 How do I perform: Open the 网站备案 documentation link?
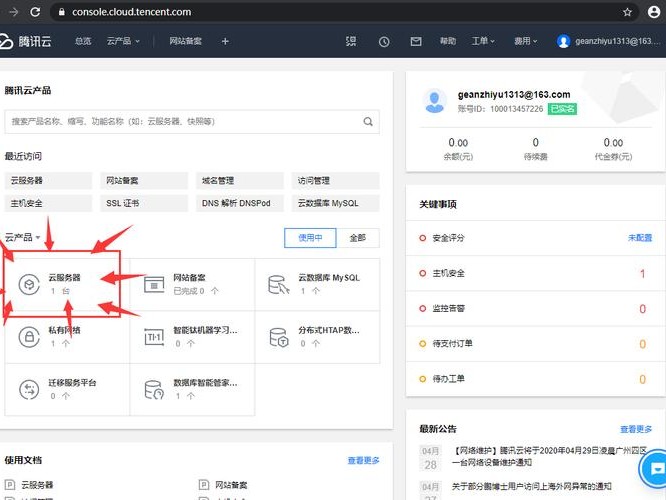point(231,485)
